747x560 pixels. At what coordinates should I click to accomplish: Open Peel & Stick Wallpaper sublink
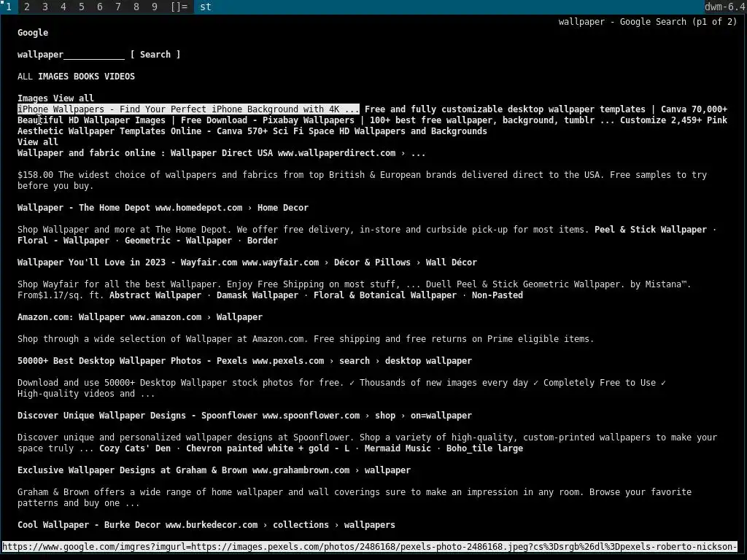point(651,230)
